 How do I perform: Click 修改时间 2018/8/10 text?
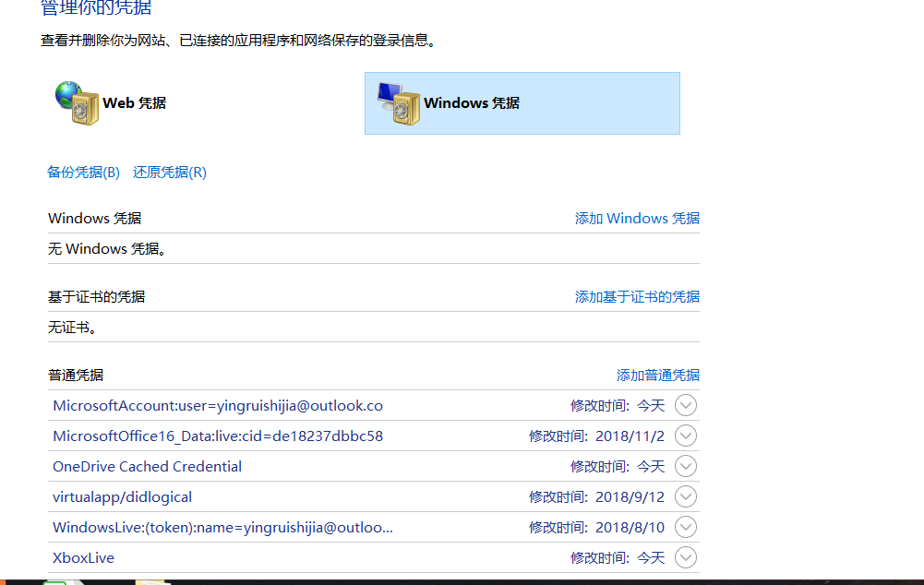pyautogui.click(x=596, y=528)
